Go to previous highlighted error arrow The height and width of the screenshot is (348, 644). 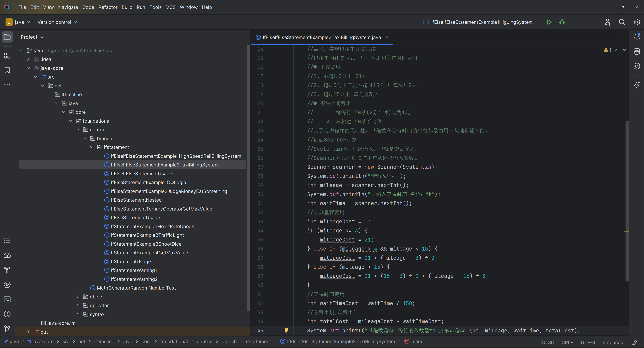[x=617, y=50]
